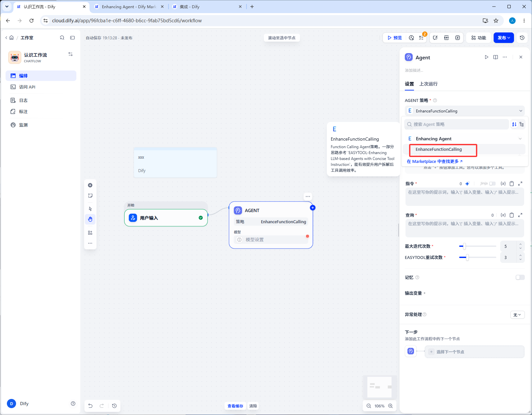Expand the 指令 editor to fullscreen

[x=520, y=184]
